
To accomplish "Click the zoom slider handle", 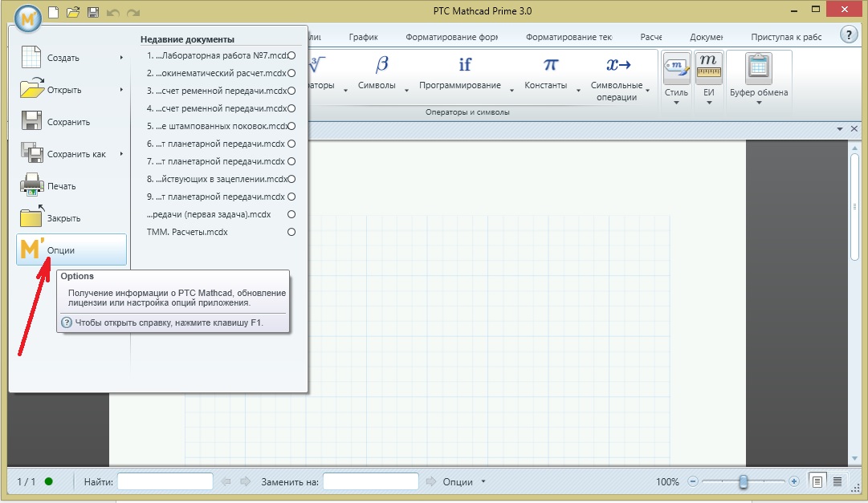I will click(x=744, y=481).
